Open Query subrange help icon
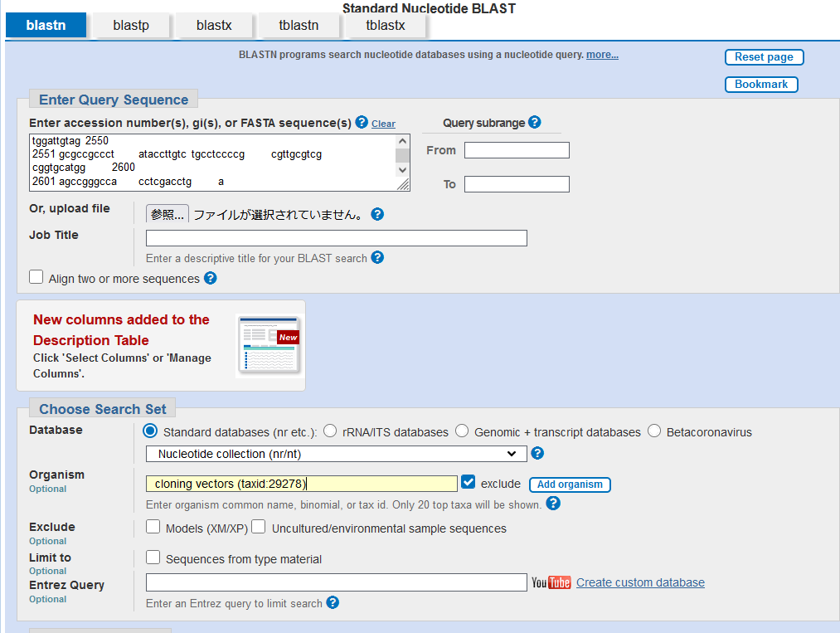 pos(535,122)
